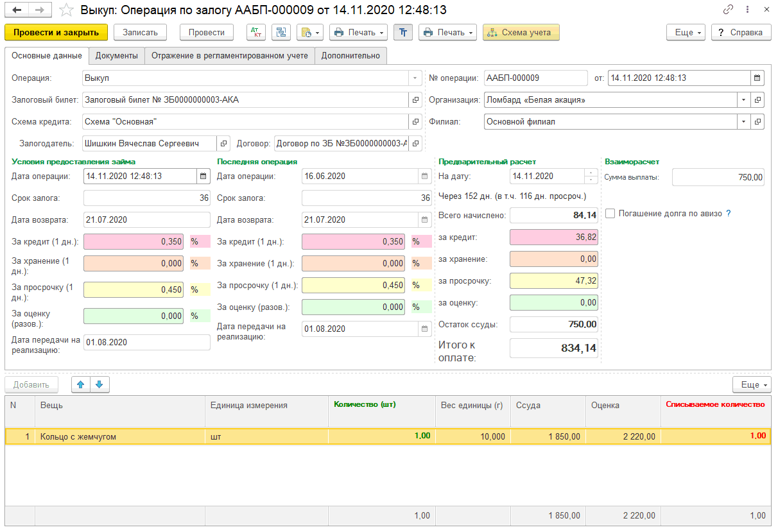
Task: Click the Сумма выплаты input field
Action: tap(718, 176)
